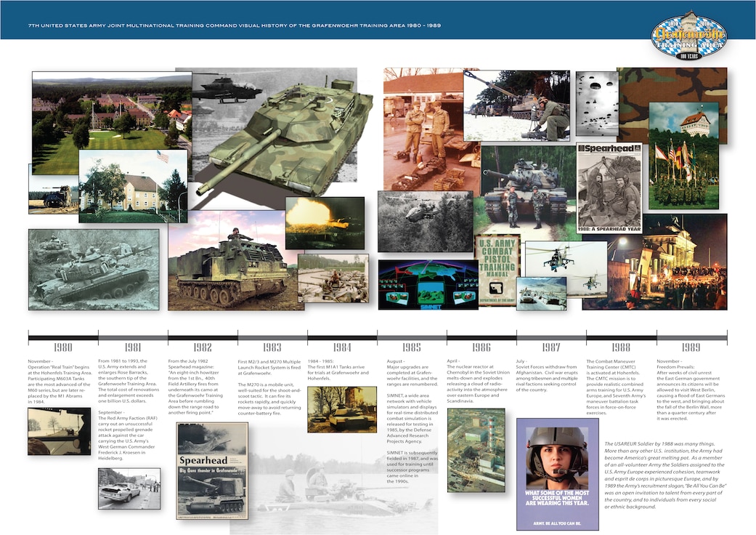Select the 1981 timeline marker
Viewport: 756px width, 535px height.
(133, 347)
